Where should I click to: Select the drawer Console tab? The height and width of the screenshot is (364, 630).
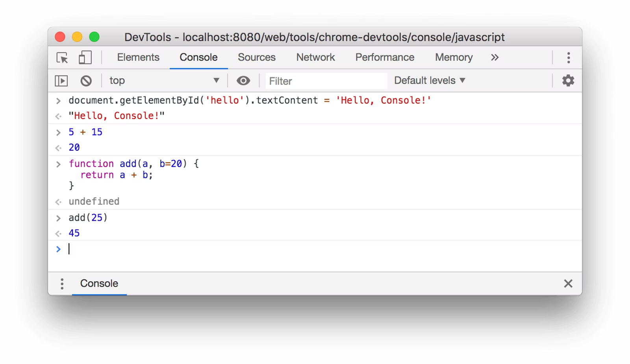(99, 283)
